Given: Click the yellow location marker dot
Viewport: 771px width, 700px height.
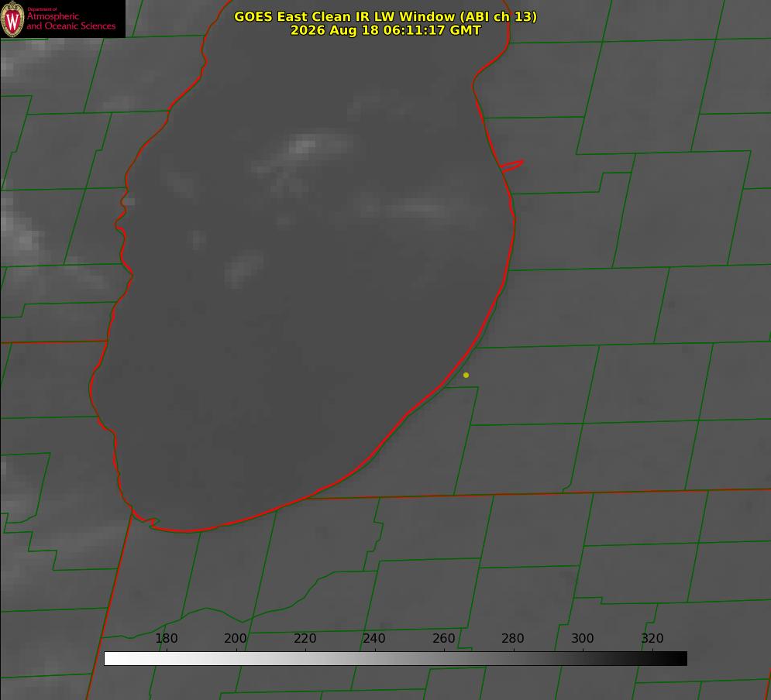Looking at the screenshot, I should [x=466, y=375].
